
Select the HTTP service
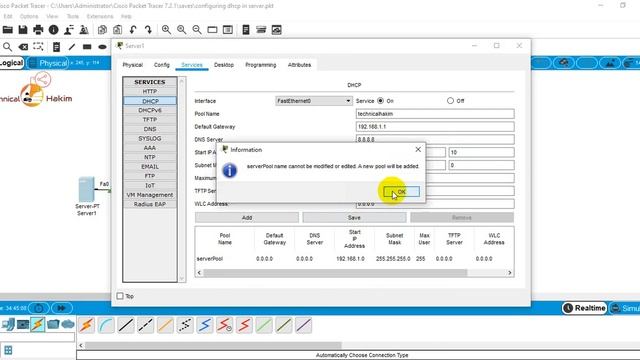(150, 91)
